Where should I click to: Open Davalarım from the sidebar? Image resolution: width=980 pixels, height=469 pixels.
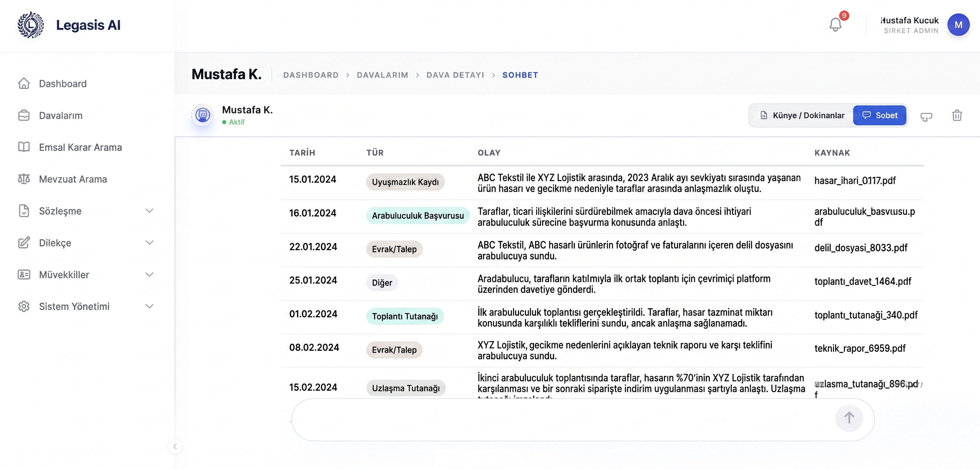[61, 115]
